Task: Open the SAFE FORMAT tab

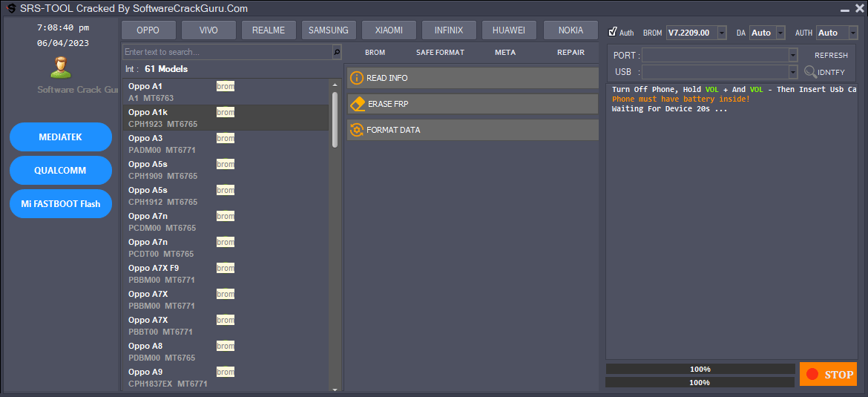Action: 440,53
